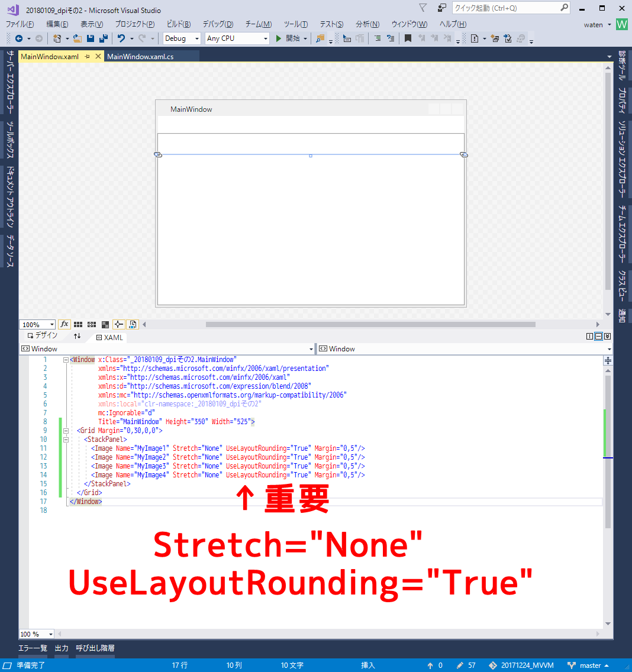
Task: Click the fx effects toggle in designer
Action: pos(65,324)
